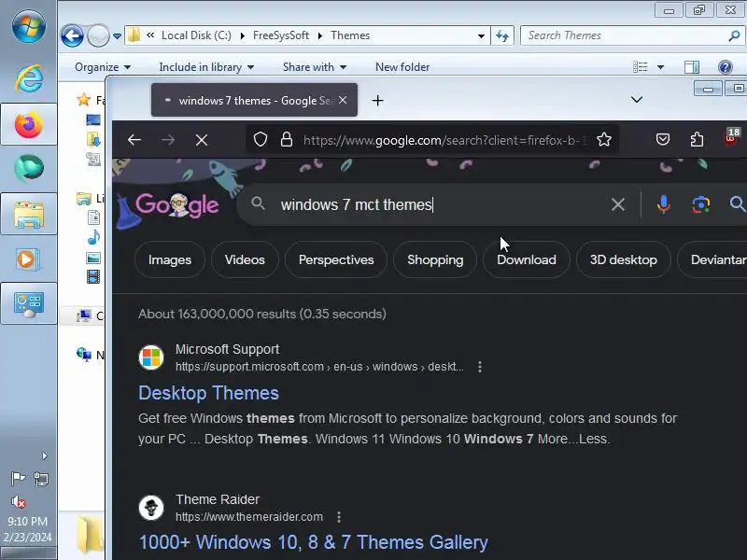This screenshot has height=560, width=747.
Task: Select the Firefox tab windows 7 themes
Action: tap(254, 101)
